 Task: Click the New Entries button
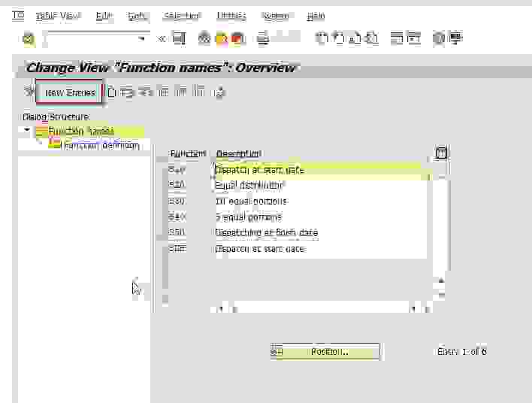click(x=69, y=92)
